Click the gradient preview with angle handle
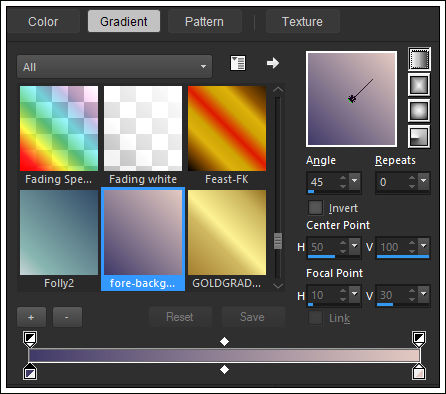Image resolution: width=446 pixels, height=394 pixels. [x=351, y=99]
